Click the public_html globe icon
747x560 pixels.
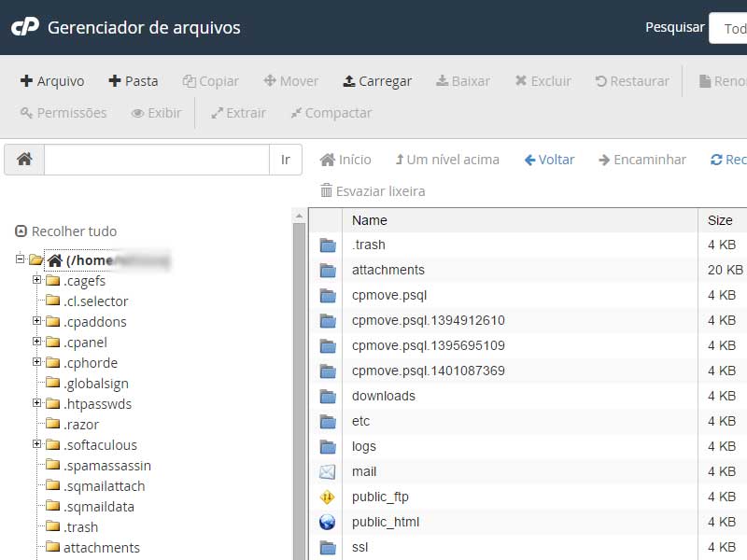[x=328, y=523]
